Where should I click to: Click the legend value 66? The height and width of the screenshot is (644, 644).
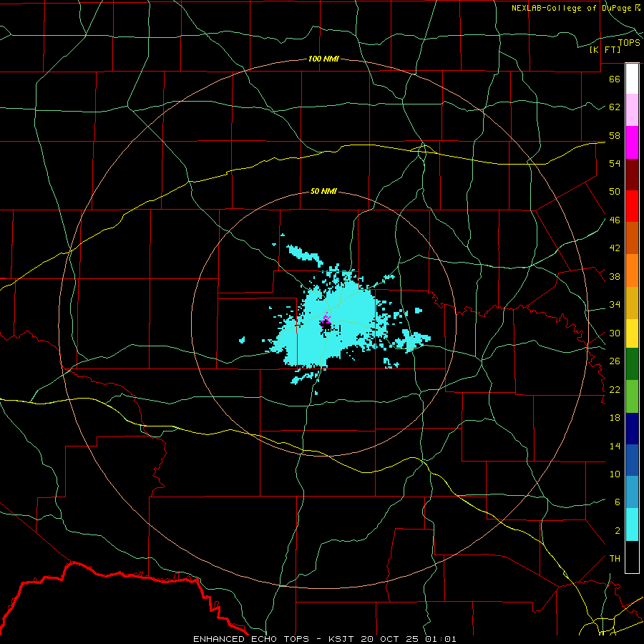(615, 79)
